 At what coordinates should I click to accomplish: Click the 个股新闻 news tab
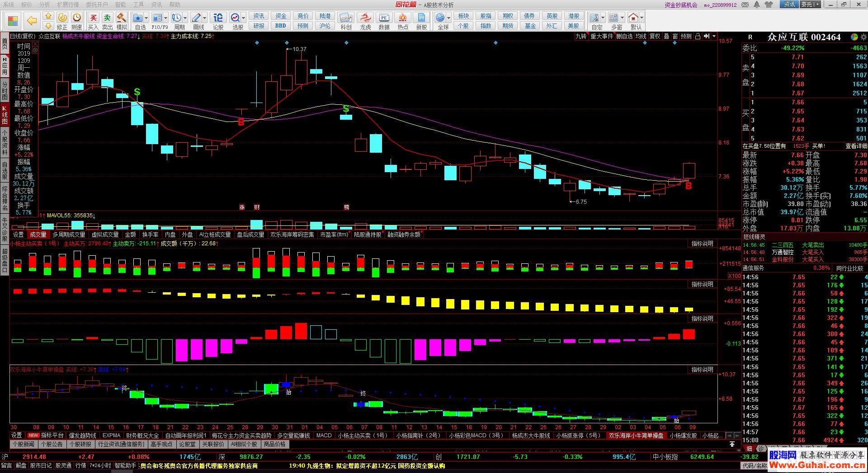pos(24,444)
